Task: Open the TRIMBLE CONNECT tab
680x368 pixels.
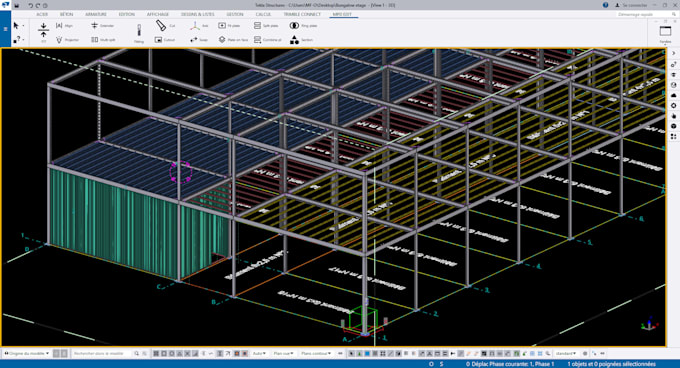Action: coord(302,14)
